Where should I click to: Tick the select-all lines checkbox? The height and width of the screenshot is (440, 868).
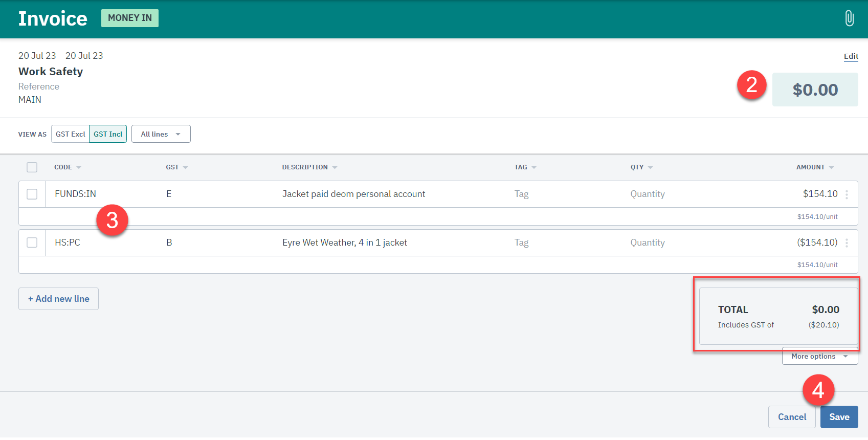[x=32, y=167]
